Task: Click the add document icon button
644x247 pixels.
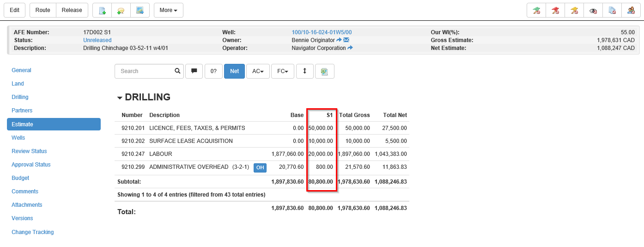Action: click(x=102, y=10)
